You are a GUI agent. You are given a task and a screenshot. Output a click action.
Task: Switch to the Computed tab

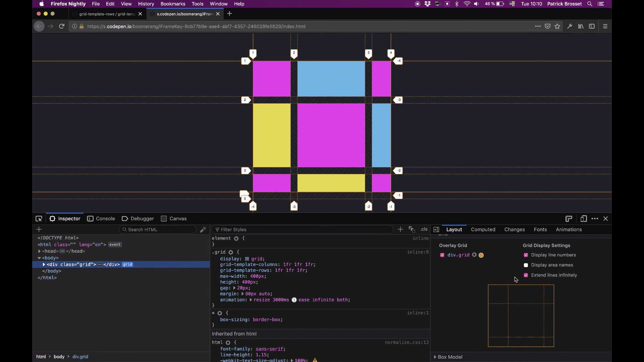point(483,230)
